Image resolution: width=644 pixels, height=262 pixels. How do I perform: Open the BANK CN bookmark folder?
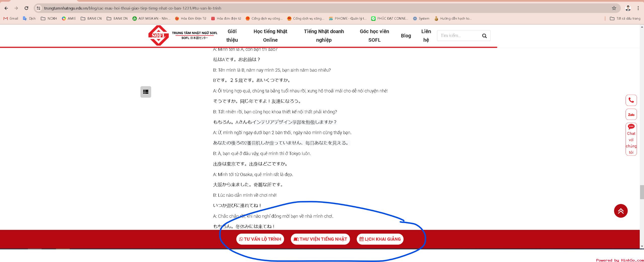[91, 18]
